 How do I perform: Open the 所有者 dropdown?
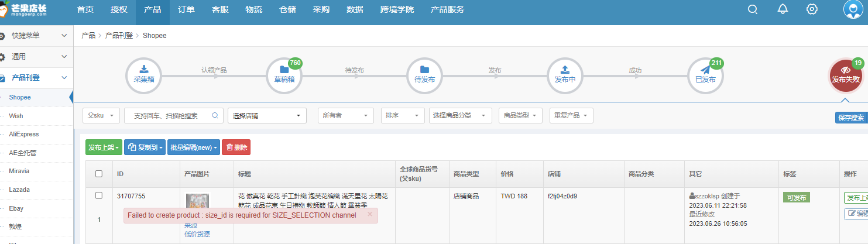[346, 116]
